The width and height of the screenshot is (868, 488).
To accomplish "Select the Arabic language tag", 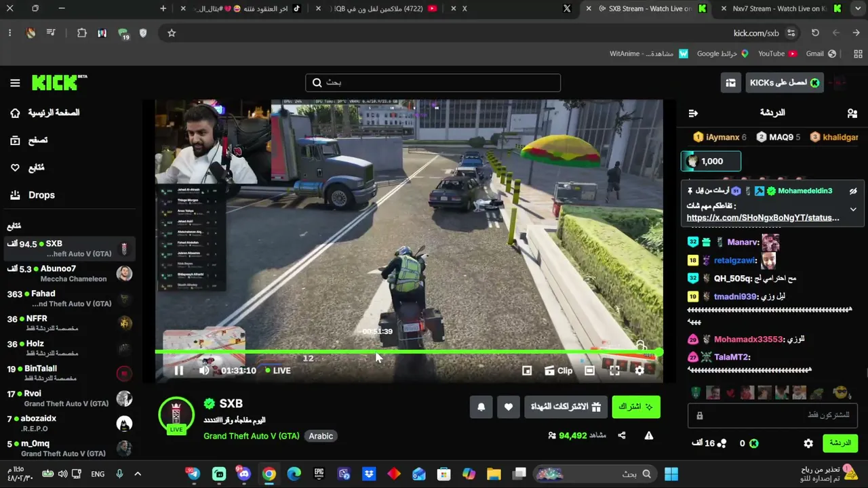I will point(321,436).
